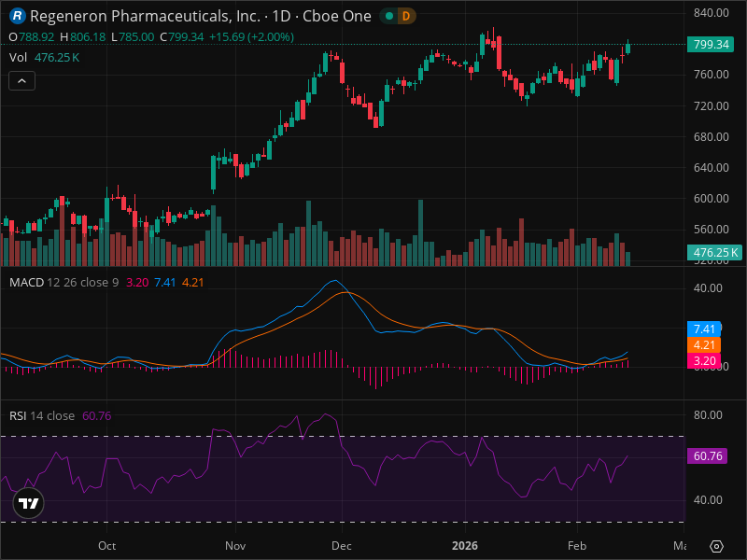Click the 476.25 K volume axis label
This screenshot has height=560, width=747.
pyautogui.click(x=714, y=252)
